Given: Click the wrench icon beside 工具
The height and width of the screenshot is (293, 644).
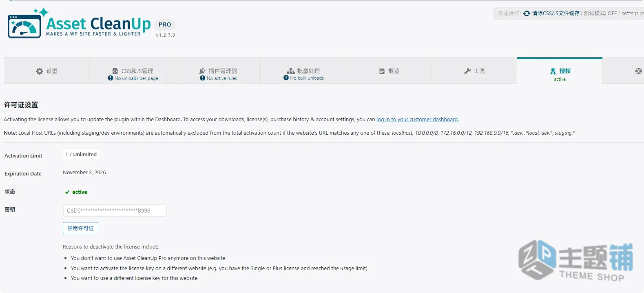Looking at the screenshot, I should 467,71.
